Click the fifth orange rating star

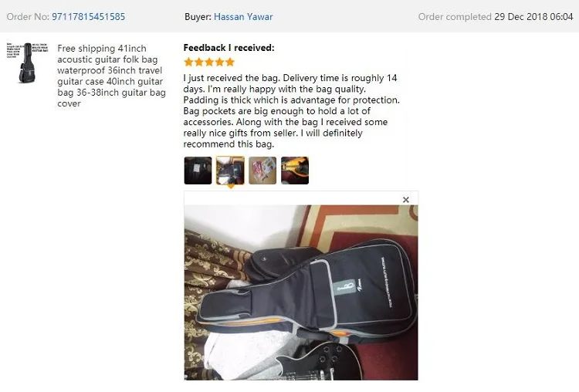(x=230, y=62)
